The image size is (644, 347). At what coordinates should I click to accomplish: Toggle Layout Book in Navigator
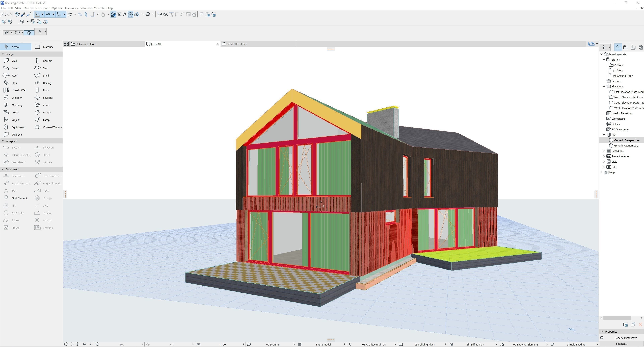pyautogui.click(x=633, y=47)
